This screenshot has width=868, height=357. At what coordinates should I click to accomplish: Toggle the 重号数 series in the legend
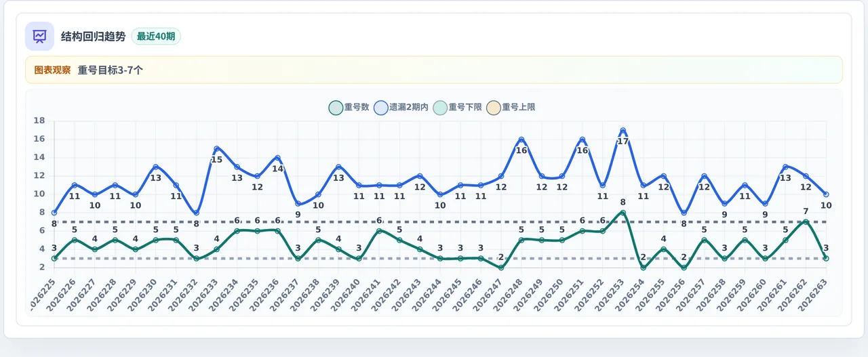(x=349, y=107)
